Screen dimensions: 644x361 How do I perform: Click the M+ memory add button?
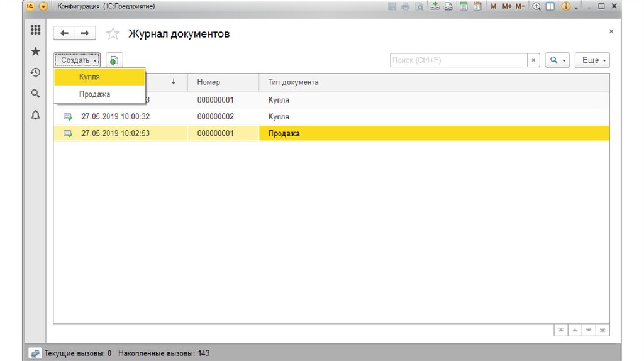507,6
